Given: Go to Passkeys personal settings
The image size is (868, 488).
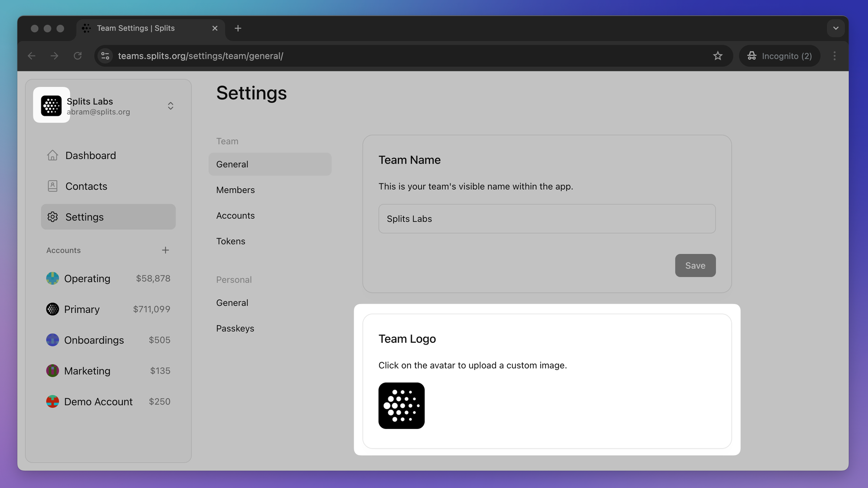Looking at the screenshot, I should point(235,328).
